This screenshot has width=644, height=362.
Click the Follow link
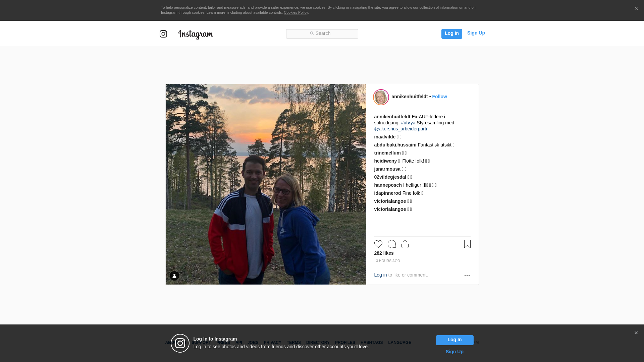(439, 97)
